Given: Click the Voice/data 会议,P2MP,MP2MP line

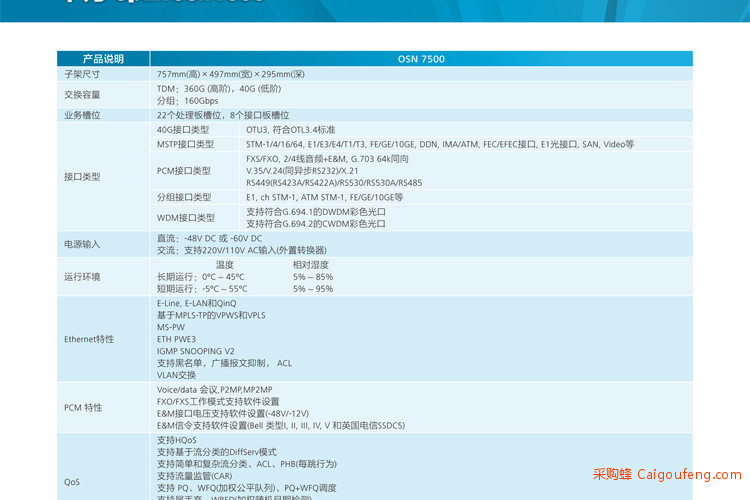Looking at the screenshot, I should pos(215,390).
